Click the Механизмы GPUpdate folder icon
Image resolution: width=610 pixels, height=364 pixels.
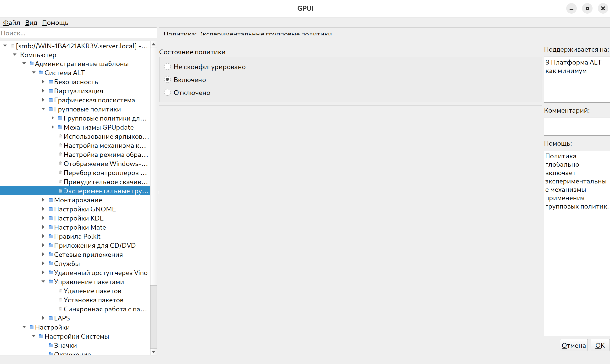pos(60,127)
